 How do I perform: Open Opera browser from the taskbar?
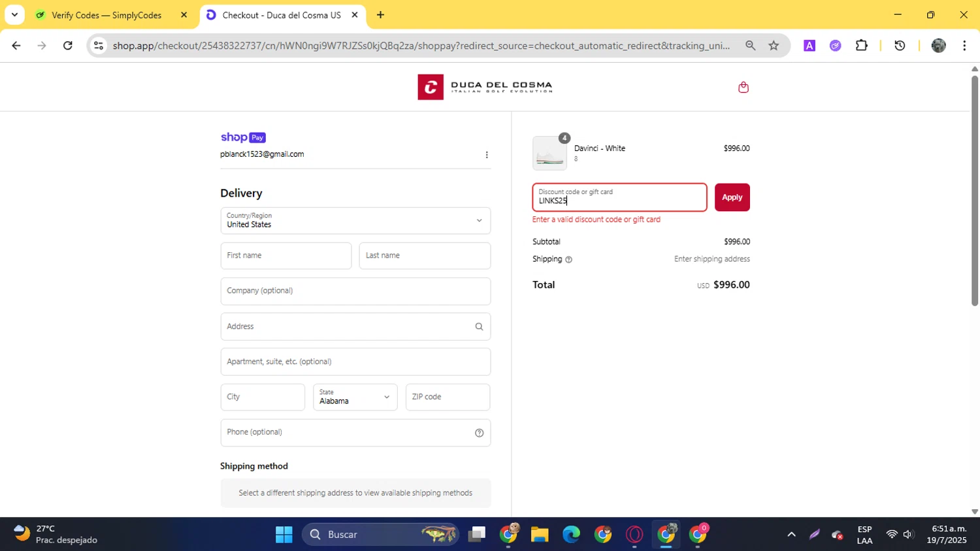[634, 535]
